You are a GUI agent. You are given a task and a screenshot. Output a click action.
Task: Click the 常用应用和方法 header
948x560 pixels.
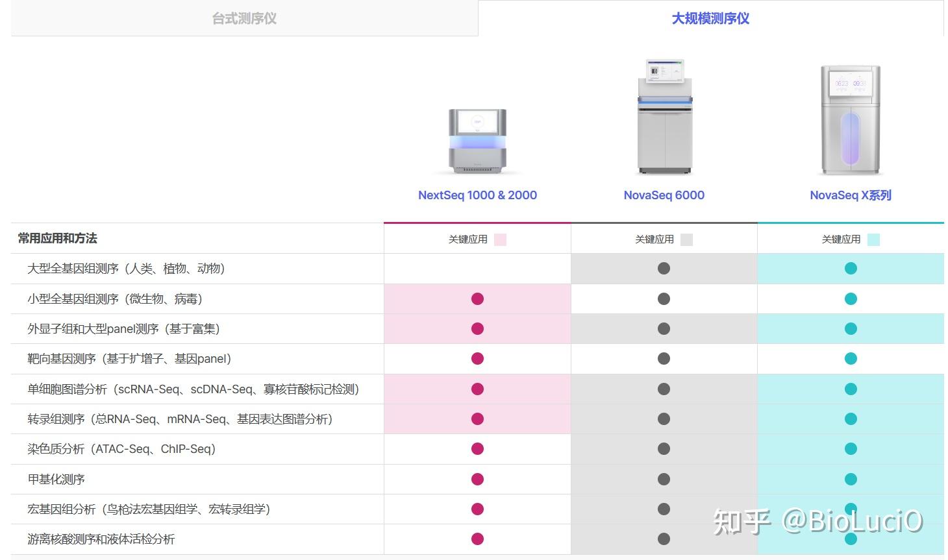tap(58, 238)
